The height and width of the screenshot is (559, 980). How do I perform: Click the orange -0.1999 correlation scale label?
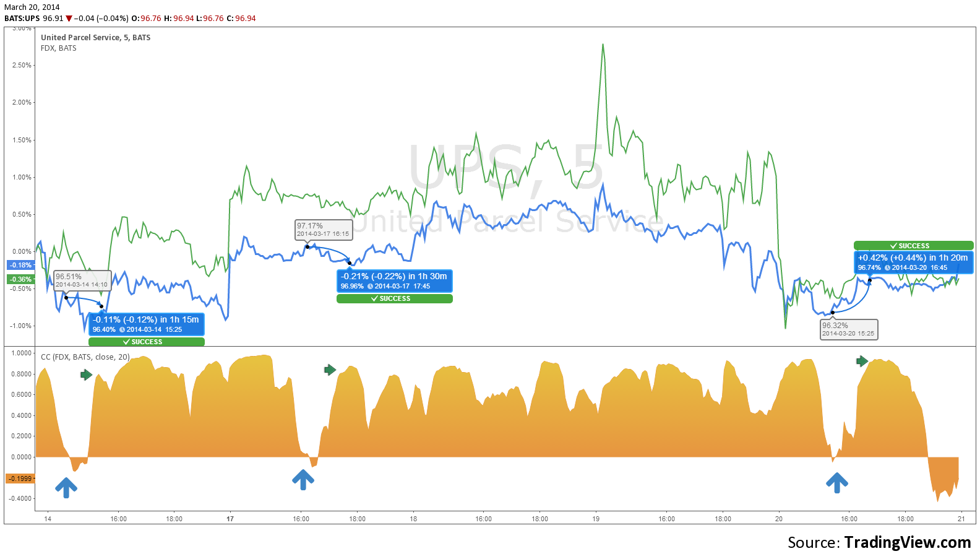20,479
